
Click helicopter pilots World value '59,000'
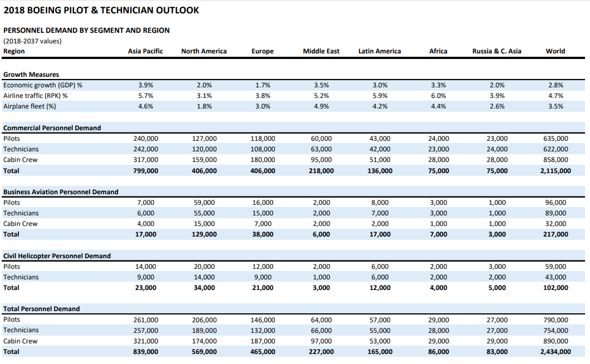coord(555,267)
